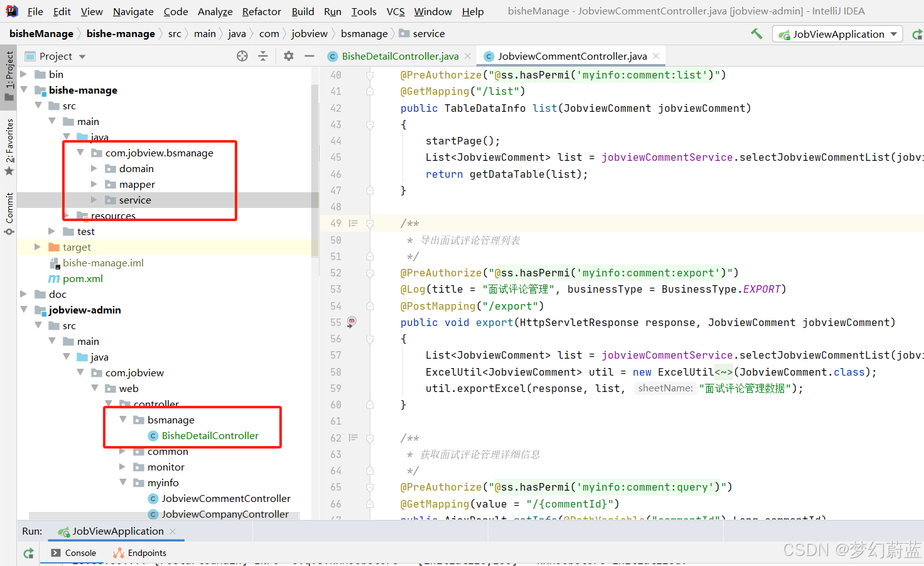Toggle code folding marker at line 47
Screen dimensions: 924x566
pyautogui.click(x=370, y=190)
